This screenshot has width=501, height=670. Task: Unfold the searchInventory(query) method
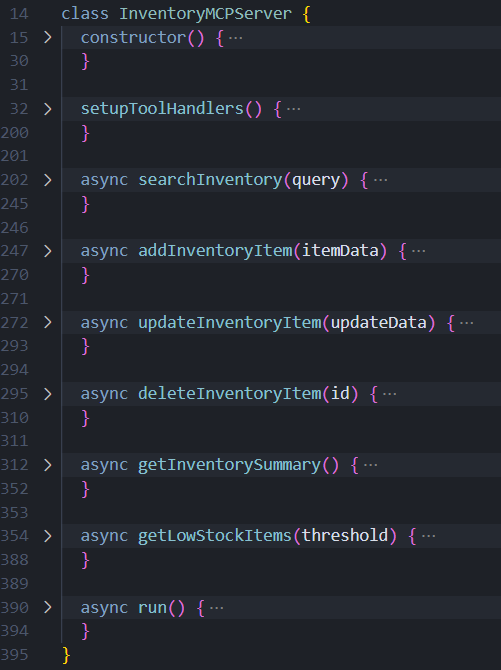48,180
